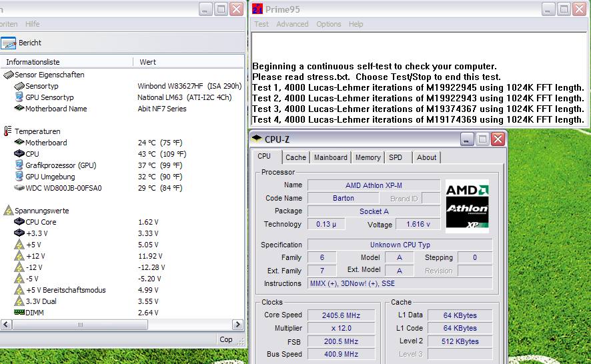Viewport: 591px width, 364px height.
Task: Click the DIMM voltage value 2.64 V
Action: pyautogui.click(x=148, y=313)
